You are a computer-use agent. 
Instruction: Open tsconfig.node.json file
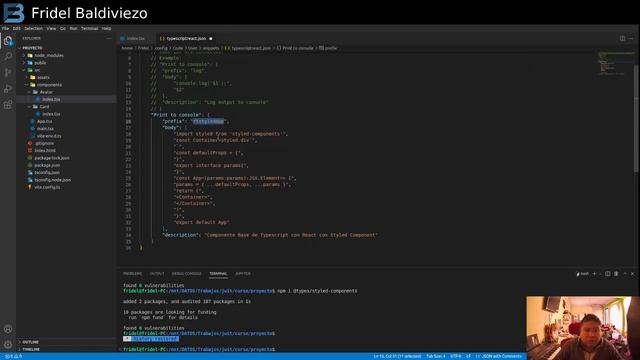(67, 180)
